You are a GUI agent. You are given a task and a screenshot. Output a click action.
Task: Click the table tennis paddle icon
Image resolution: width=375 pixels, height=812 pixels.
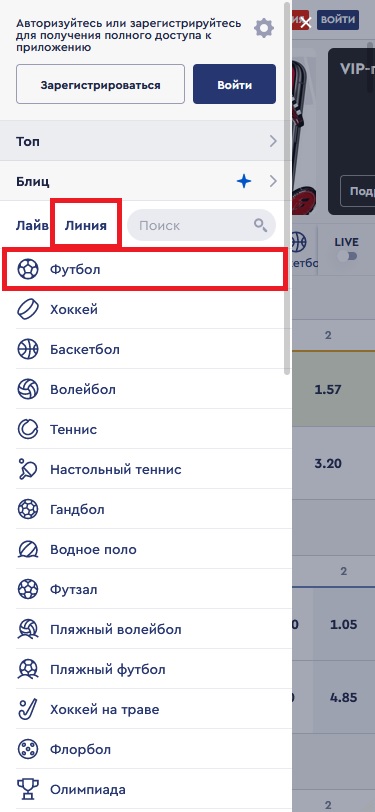(x=28, y=470)
